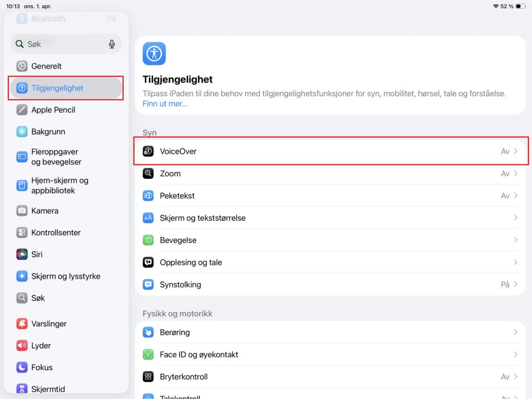Open the Finn ut mer link
Viewport: 532px width, 399px height.
click(165, 104)
